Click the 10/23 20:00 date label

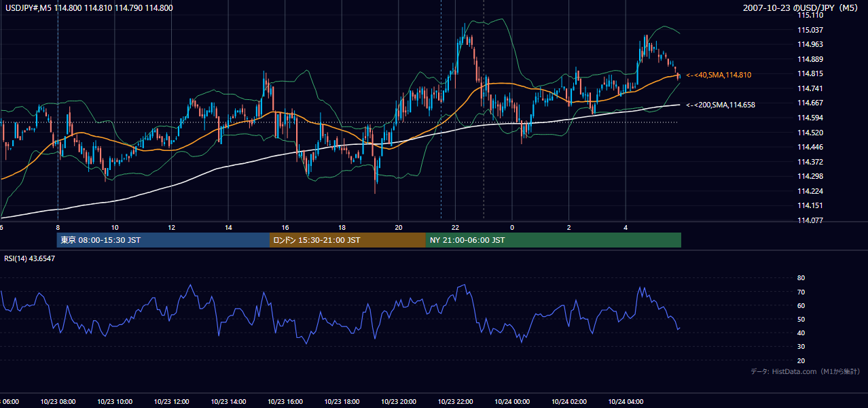point(399,402)
